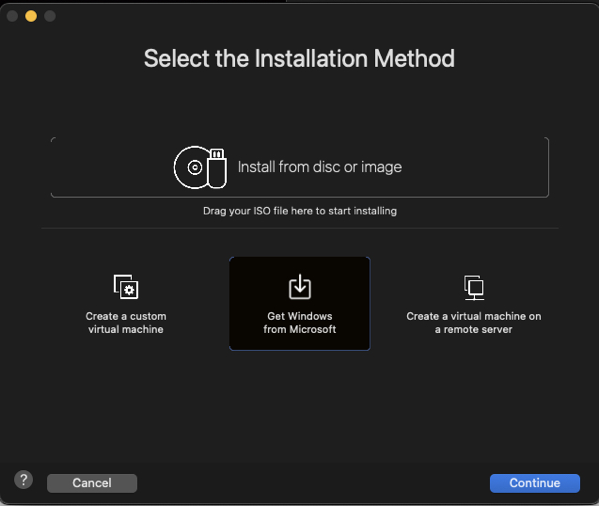599x506 pixels.
Task: Click 'Drag your ISO file here' hint text
Action: (x=300, y=211)
